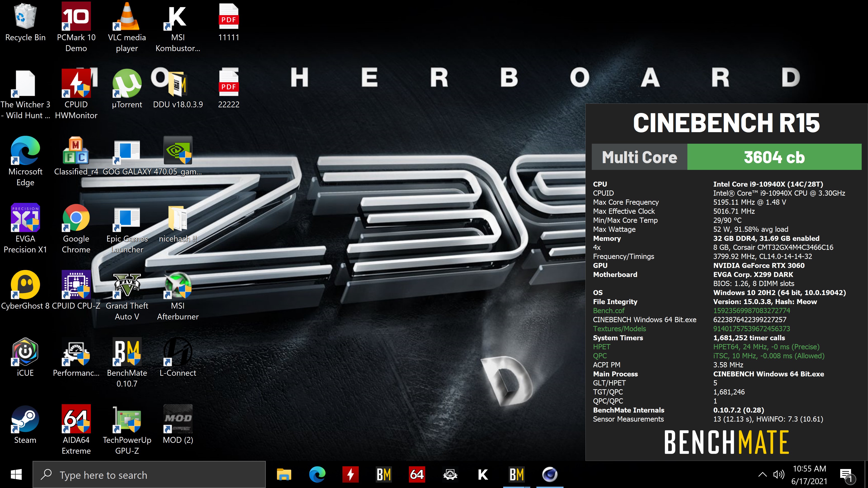
Task: Launch L-Connect desktop shortcut
Action: 178,357
